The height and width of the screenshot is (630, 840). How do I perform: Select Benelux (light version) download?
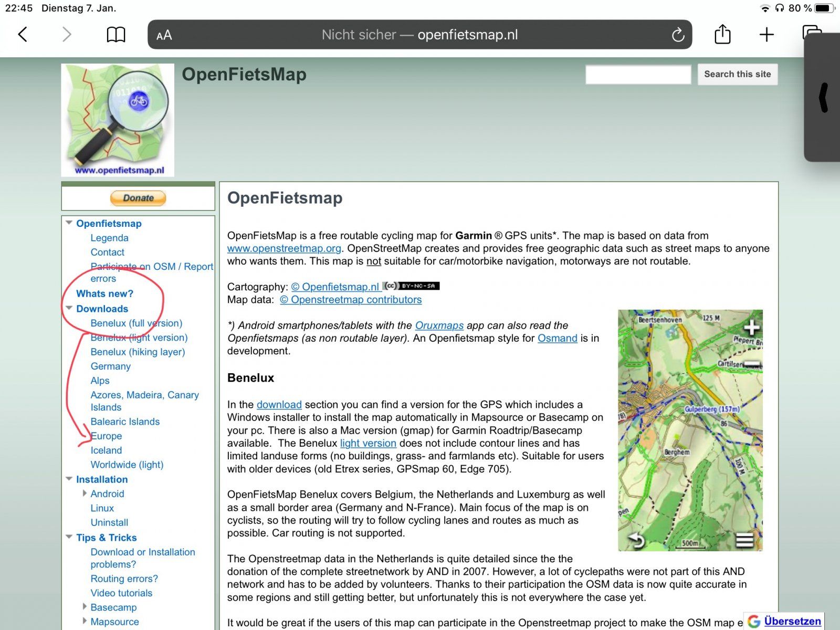tap(139, 338)
